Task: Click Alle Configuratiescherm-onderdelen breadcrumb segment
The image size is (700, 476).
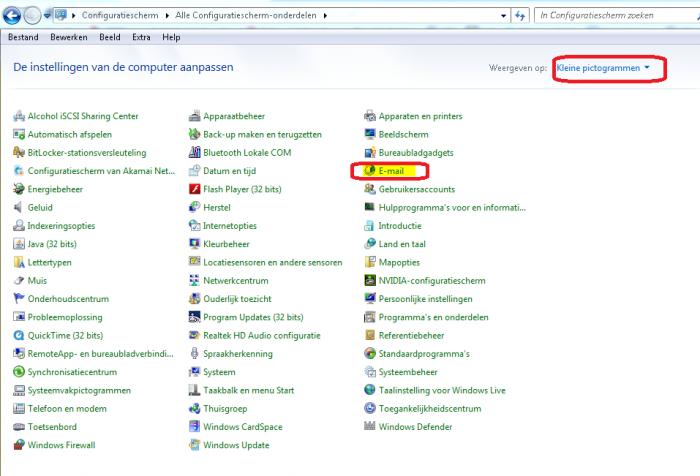Action: click(x=246, y=16)
